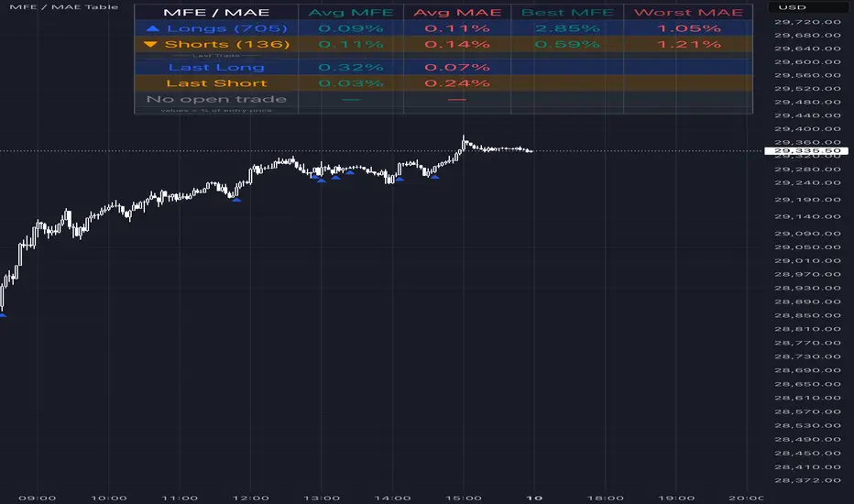Click the 09:00 time axis label
The image size is (854, 504).
[37, 498]
